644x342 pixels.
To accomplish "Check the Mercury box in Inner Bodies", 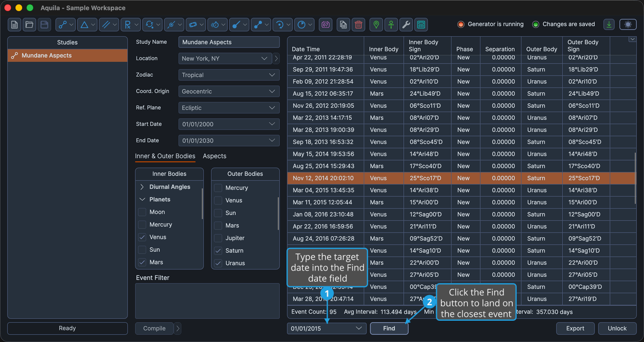I will click(142, 225).
